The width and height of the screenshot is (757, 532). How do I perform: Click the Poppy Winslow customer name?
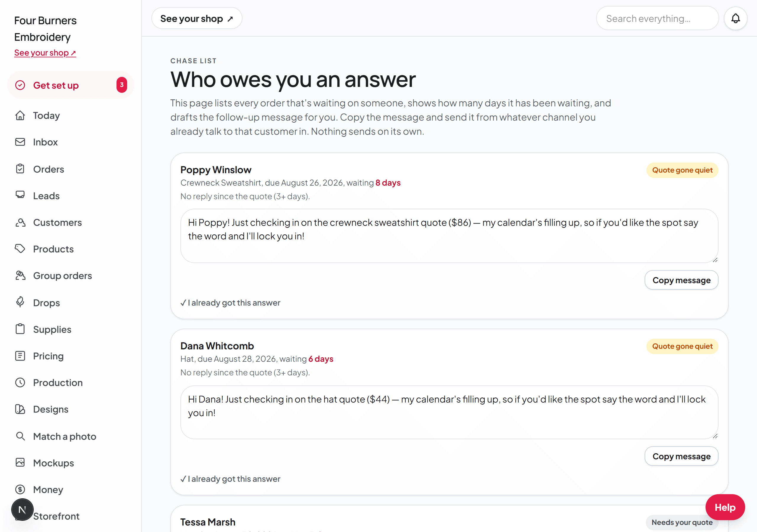tap(216, 170)
